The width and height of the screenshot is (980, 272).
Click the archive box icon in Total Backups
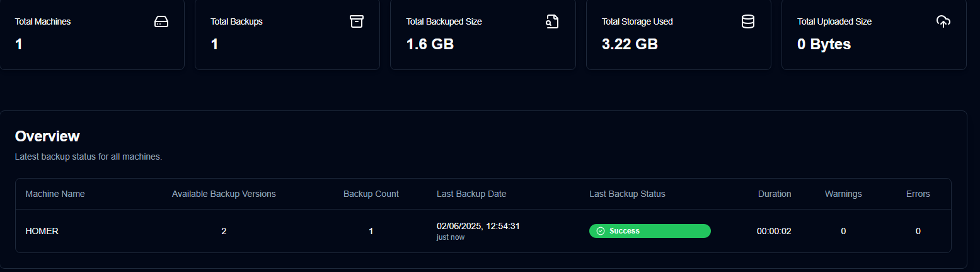tap(357, 21)
